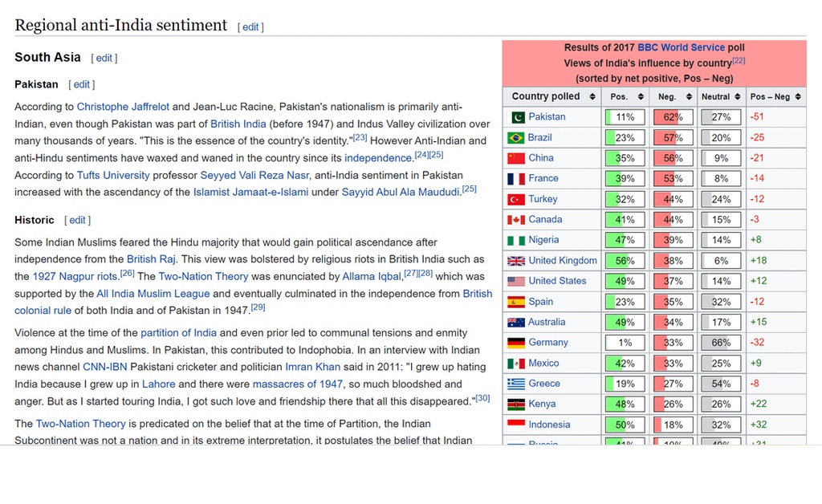
Task: Open the Christophe Jaffrelot link
Action: click(123, 107)
